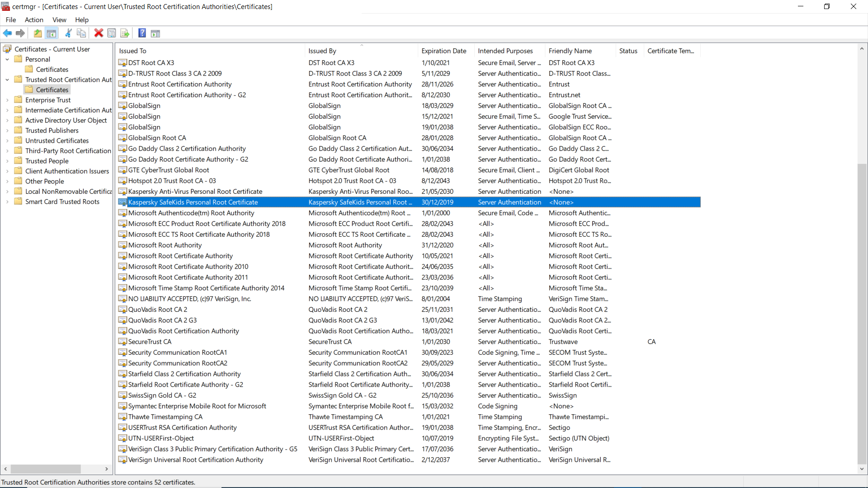Select the Microsoft Authenticode(tm) Root Authority row

409,213
